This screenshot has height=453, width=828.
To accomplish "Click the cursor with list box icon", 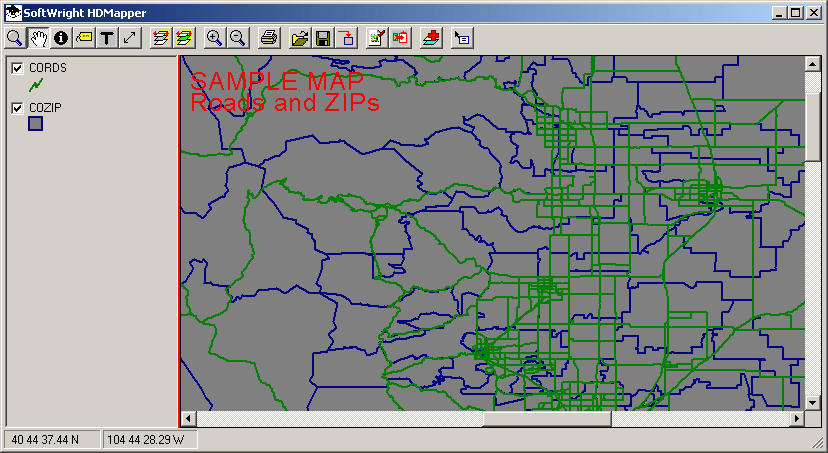I will click(x=462, y=38).
